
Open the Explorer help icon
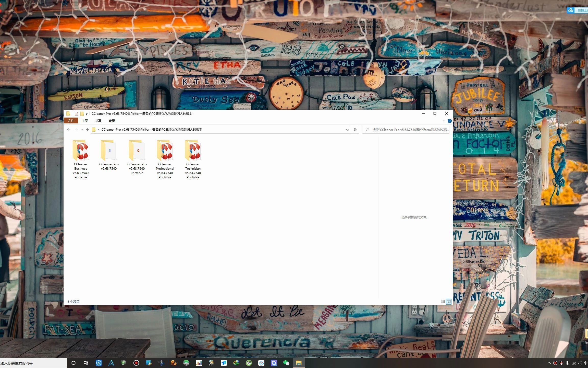click(x=449, y=121)
